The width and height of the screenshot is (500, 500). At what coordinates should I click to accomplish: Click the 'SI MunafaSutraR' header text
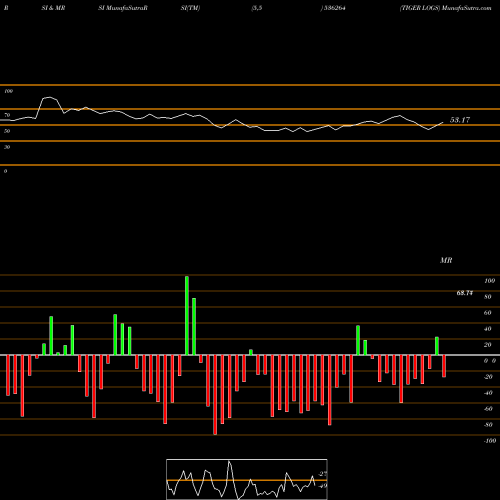[x=123, y=8]
